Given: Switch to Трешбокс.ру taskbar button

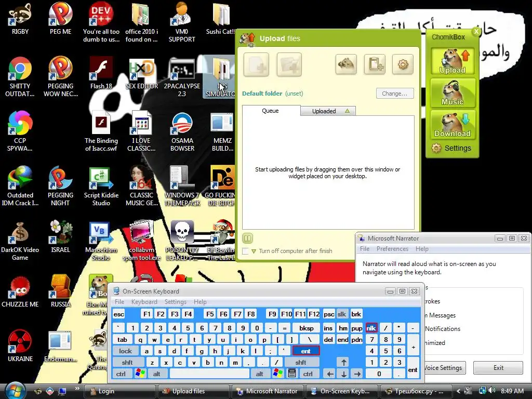Looking at the screenshot, I should tap(416, 391).
